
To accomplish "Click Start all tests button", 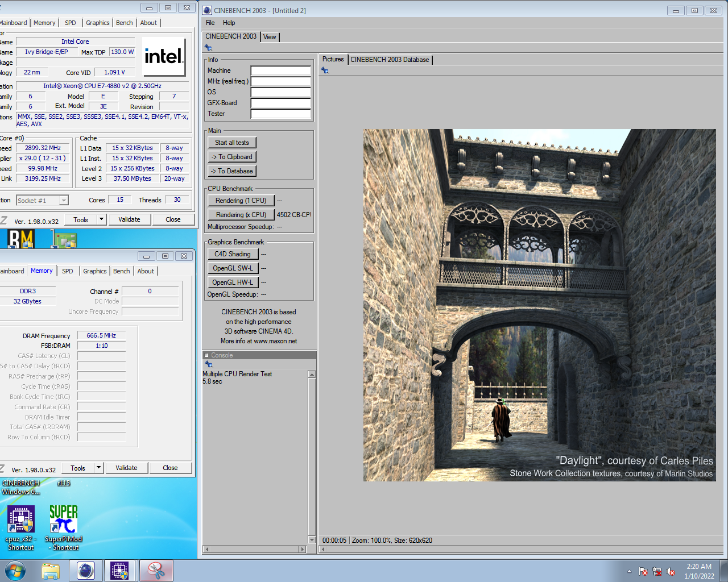I will 232,143.
